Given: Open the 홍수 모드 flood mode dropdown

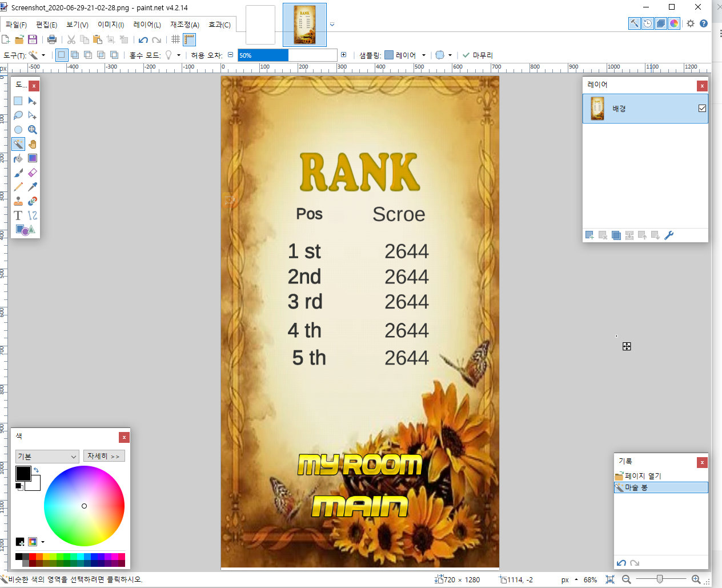Looking at the screenshot, I should [173, 55].
